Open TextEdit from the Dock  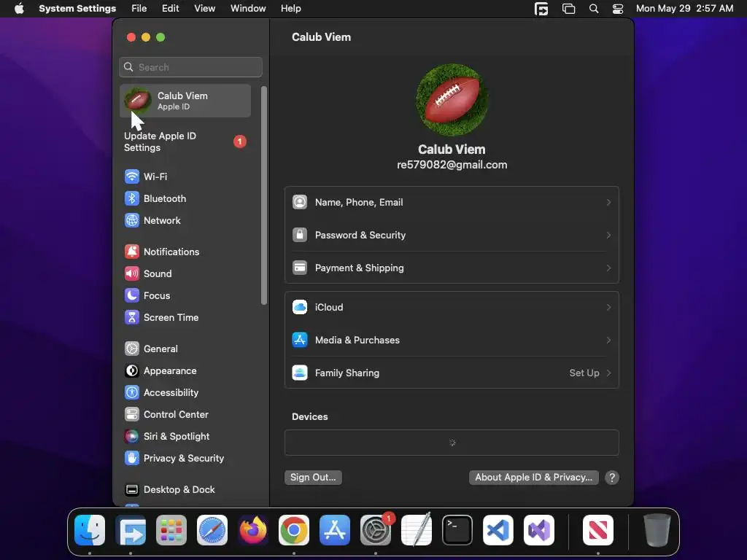click(417, 530)
